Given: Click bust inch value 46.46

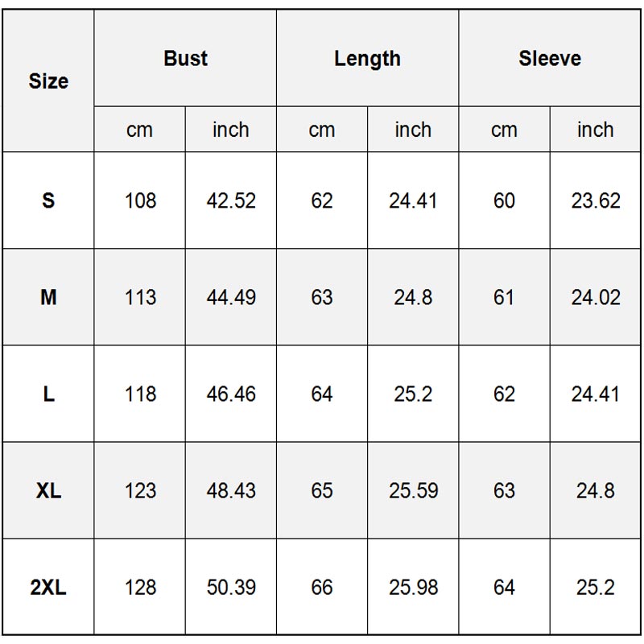Looking at the screenshot, I should point(231,394).
